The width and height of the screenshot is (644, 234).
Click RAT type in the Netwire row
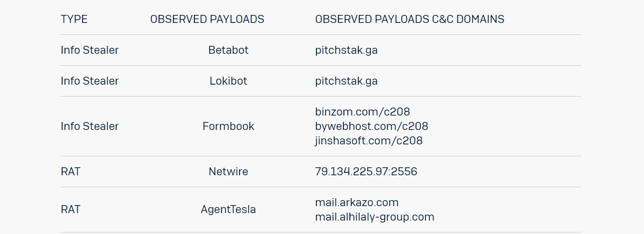70,172
